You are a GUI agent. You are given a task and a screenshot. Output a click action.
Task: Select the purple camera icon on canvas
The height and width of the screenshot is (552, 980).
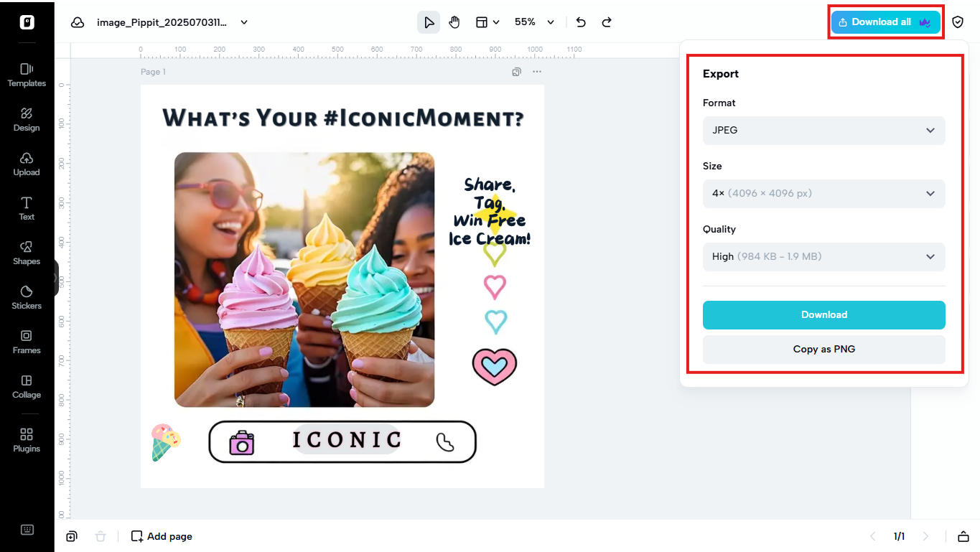tap(242, 442)
